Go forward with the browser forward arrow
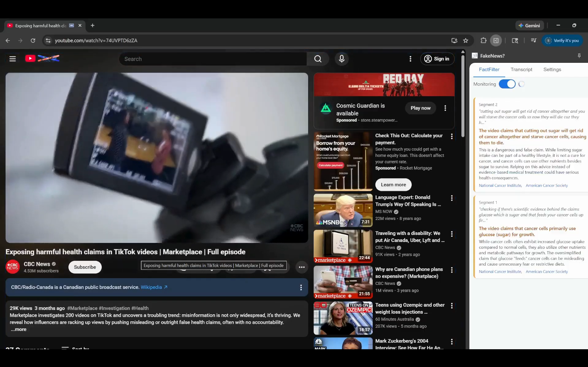588x367 pixels. tap(20, 40)
